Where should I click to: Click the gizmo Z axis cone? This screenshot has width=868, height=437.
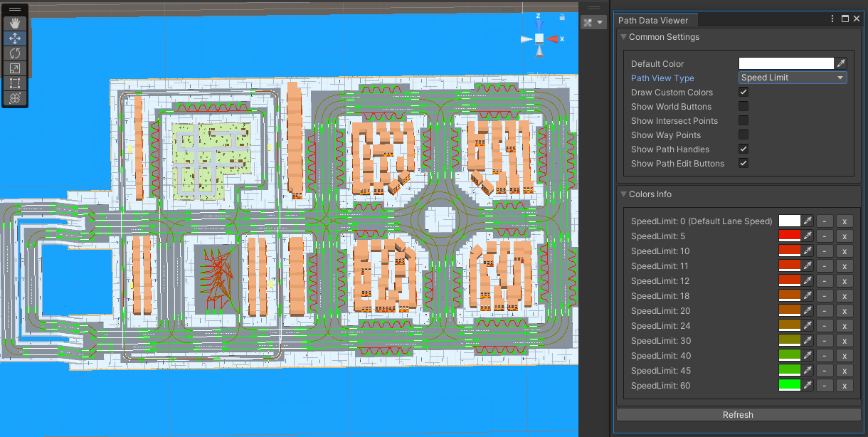[539, 25]
